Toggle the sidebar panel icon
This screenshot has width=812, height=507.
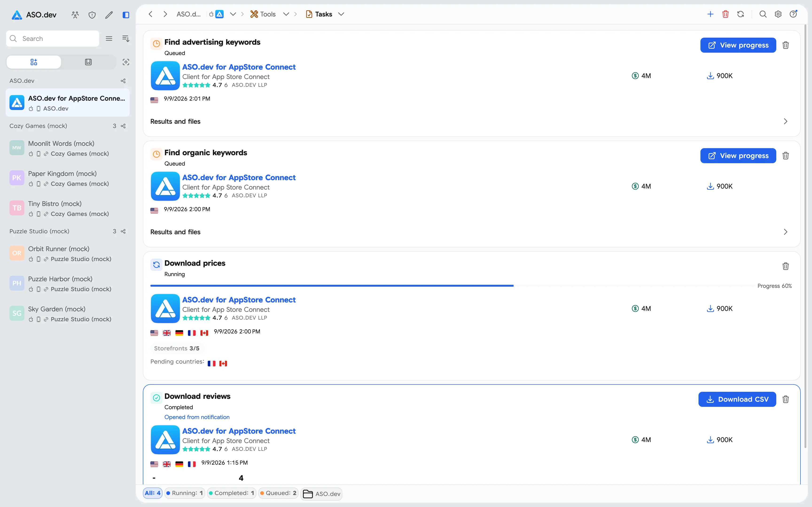(x=126, y=15)
